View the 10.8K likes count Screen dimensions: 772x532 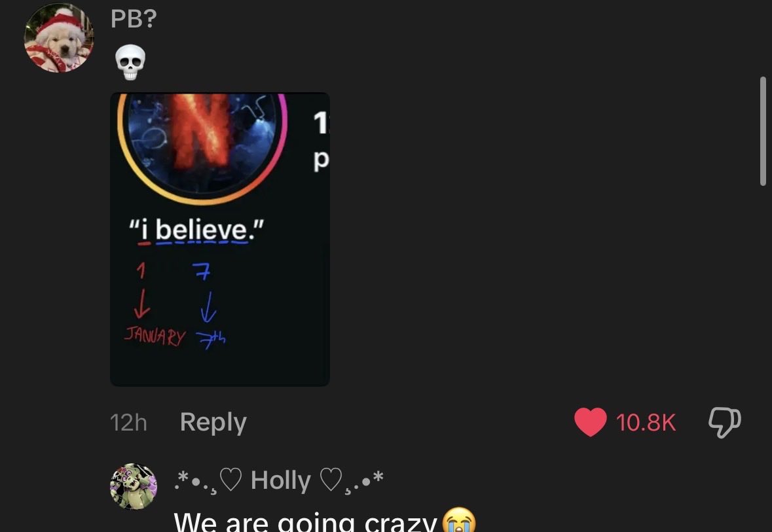646,423
